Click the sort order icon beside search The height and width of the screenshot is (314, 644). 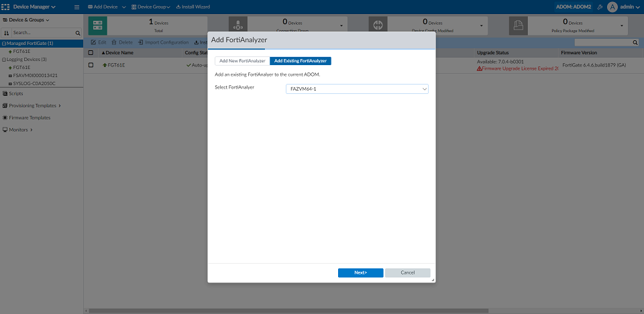pyautogui.click(x=6, y=33)
